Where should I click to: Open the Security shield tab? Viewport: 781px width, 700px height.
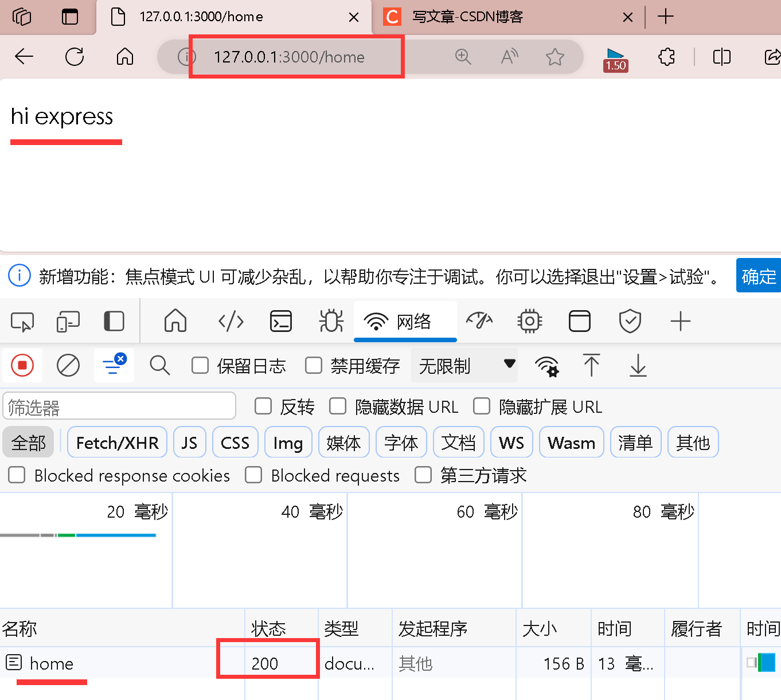click(630, 321)
